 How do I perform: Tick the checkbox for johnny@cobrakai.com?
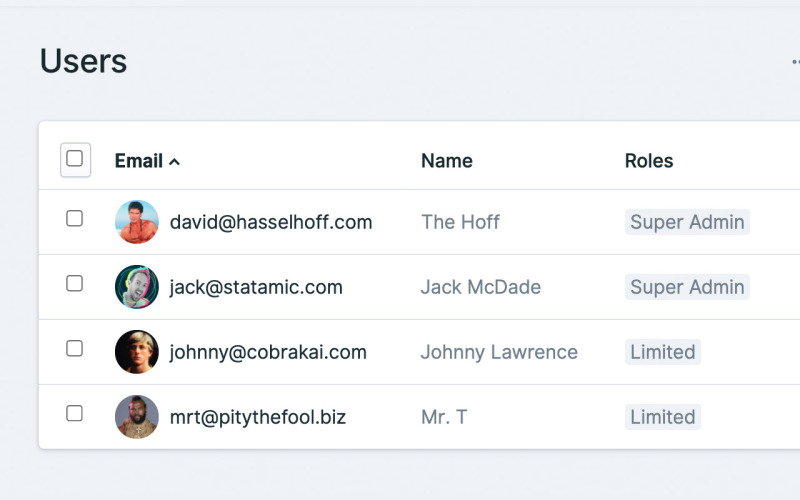click(x=75, y=349)
